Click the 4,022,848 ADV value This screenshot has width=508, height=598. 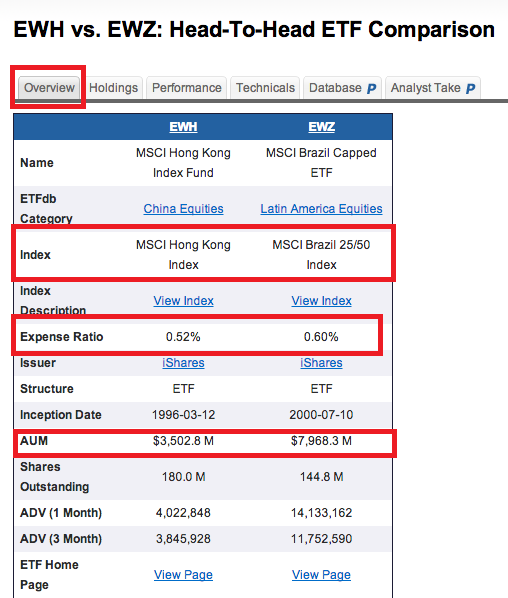coord(183,513)
